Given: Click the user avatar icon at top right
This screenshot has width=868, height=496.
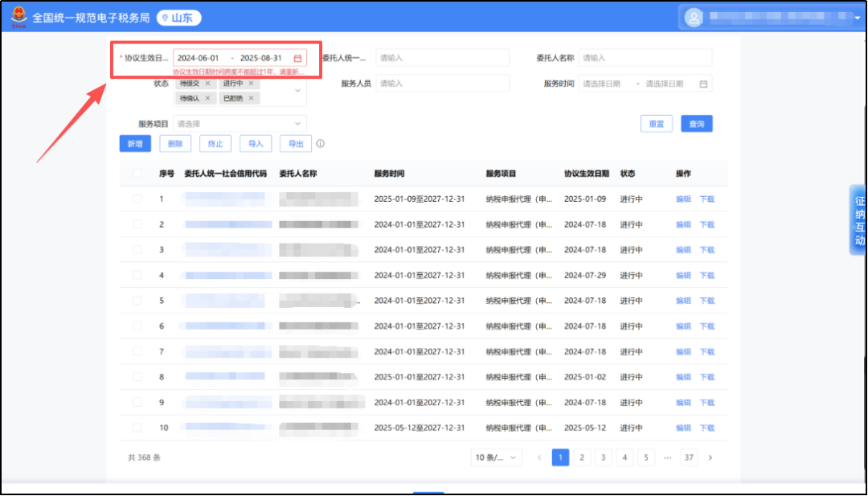Looking at the screenshot, I should tap(693, 18).
